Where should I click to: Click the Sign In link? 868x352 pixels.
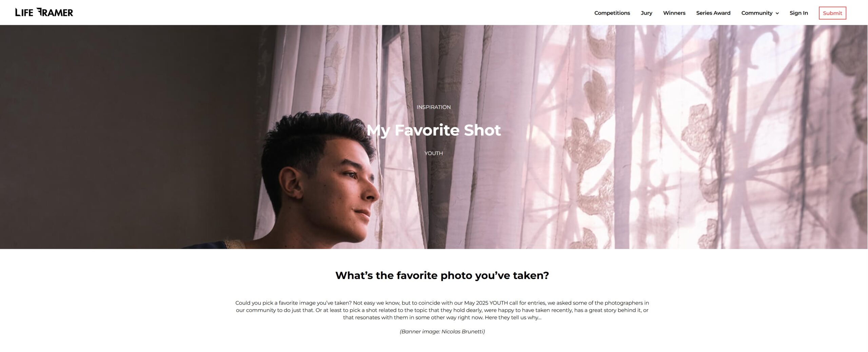click(x=798, y=13)
